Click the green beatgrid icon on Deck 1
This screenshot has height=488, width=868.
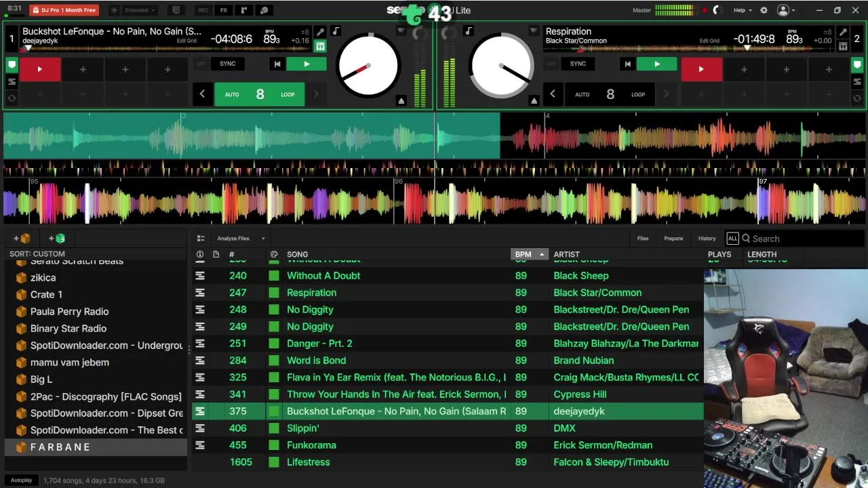click(320, 46)
